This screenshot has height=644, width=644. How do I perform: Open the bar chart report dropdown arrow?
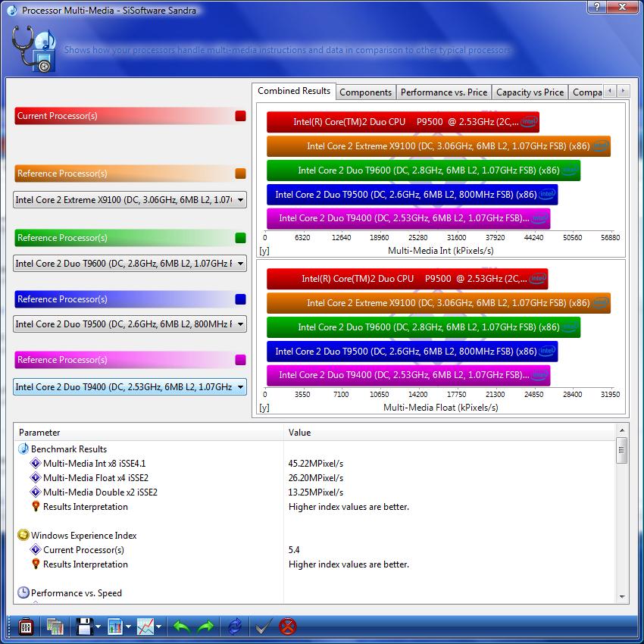[128, 627]
